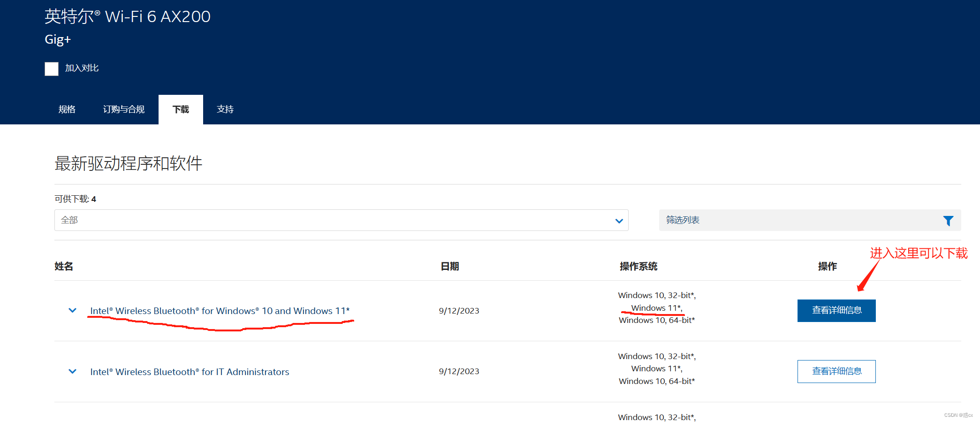This screenshot has width=980, height=422.
Task: Click the 姓名 column header
Action: point(64,267)
